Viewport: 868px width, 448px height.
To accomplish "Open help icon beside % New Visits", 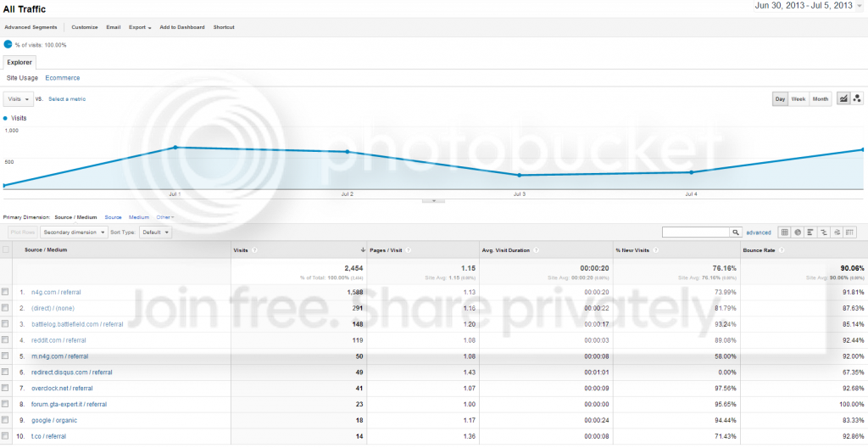I will pyautogui.click(x=655, y=250).
